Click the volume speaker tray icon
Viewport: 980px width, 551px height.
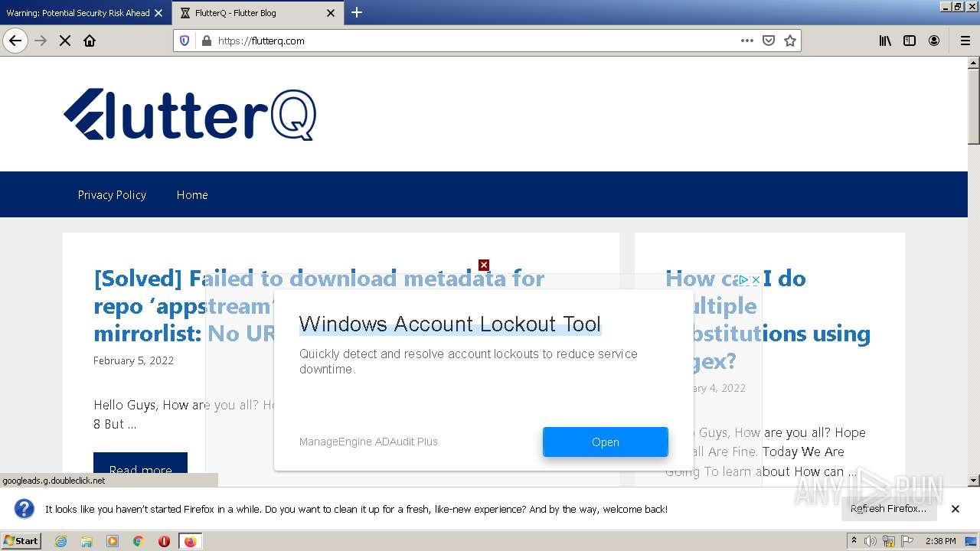pyautogui.click(x=871, y=541)
